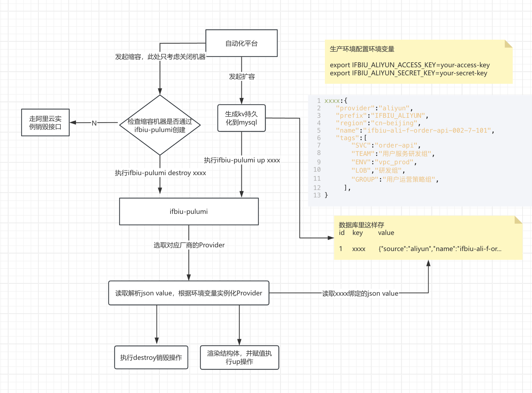Image resolution: width=532 pixels, height=393 pixels.
Task: Select the 数据库里这样存 sticky note title
Action: click(x=361, y=225)
